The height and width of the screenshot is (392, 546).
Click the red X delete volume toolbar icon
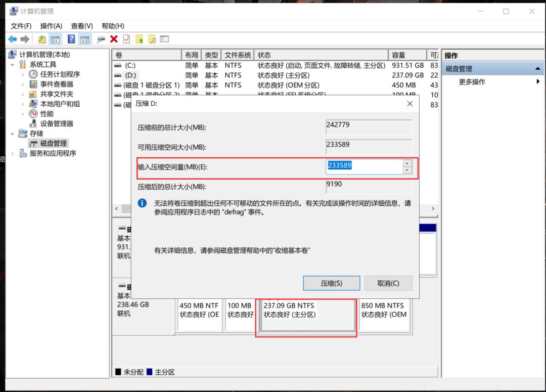click(x=113, y=39)
